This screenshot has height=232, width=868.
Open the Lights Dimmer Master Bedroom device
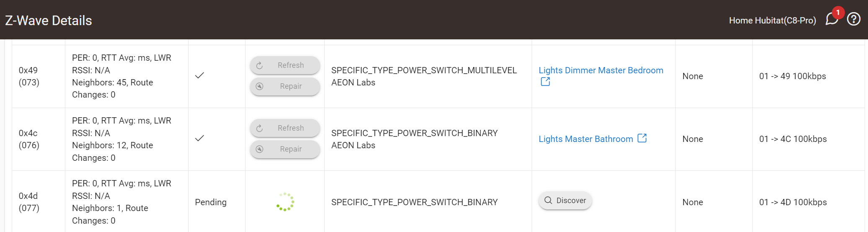point(601,70)
